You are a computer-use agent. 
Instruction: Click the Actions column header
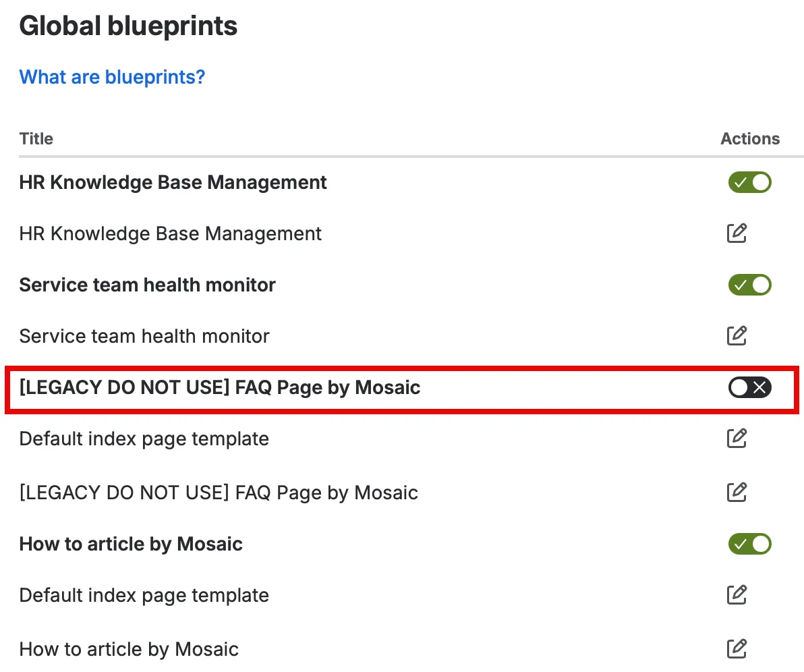click(x=750, y=138)
